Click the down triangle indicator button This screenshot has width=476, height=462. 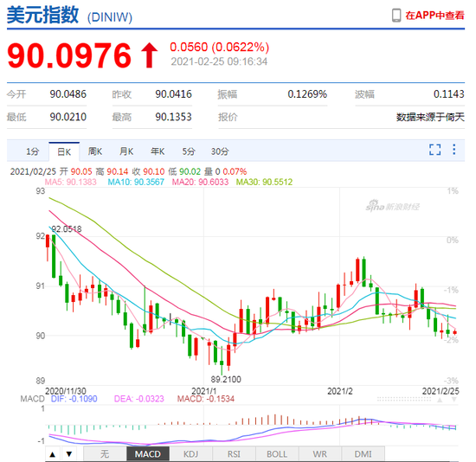tap(69, 454)
